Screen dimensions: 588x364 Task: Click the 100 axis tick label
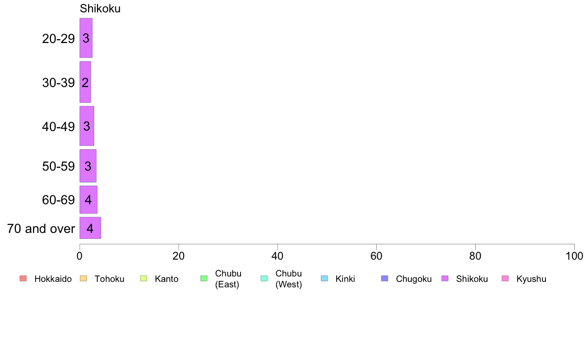point(574,256)
